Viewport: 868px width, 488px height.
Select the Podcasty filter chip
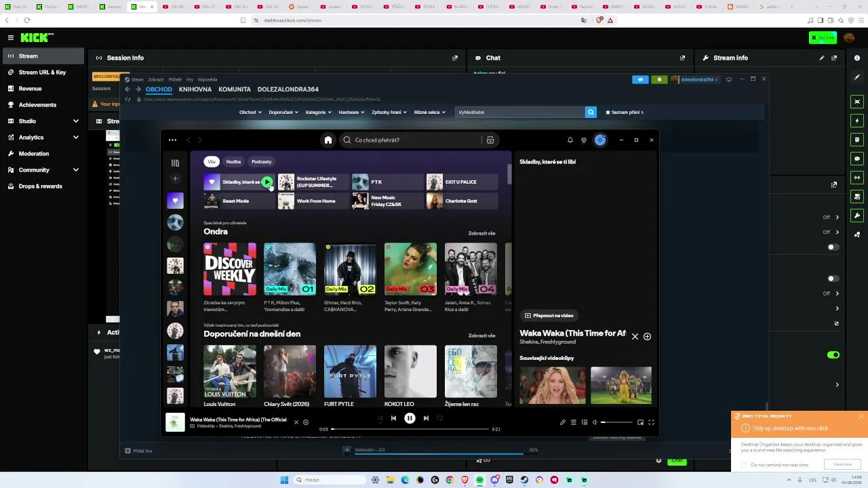click(x=261, y=162)
